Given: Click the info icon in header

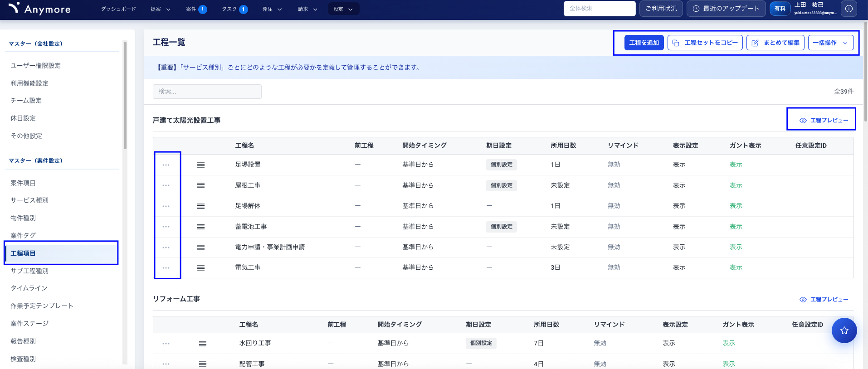Looking at the screenshot, I should 849,9.
